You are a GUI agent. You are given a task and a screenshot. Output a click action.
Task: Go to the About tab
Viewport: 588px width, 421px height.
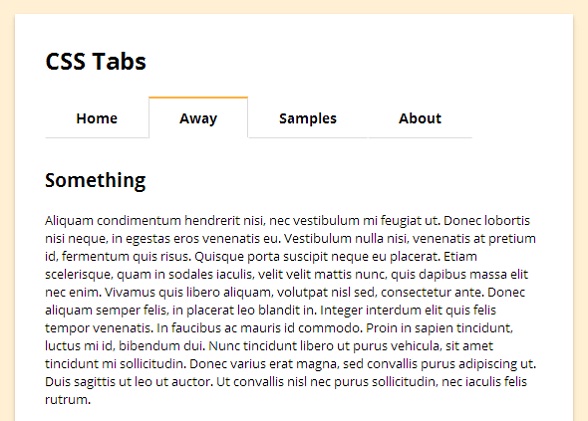(x=420, y=118)
